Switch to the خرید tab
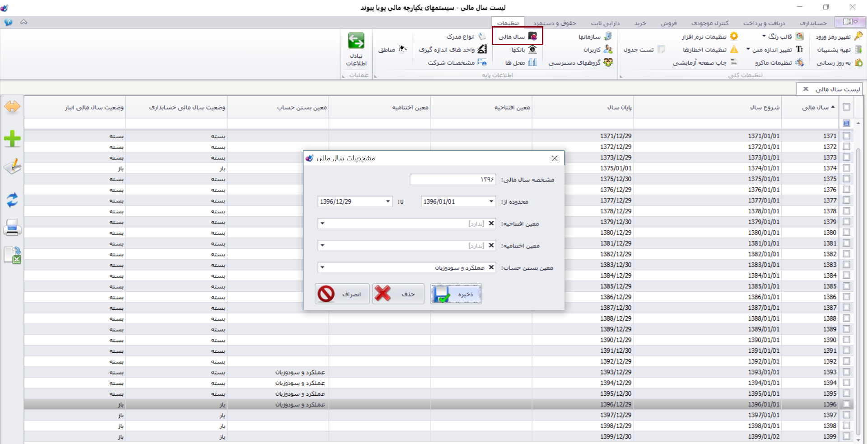The width and height of the screenshot is (868, 444). pos(640,23)
